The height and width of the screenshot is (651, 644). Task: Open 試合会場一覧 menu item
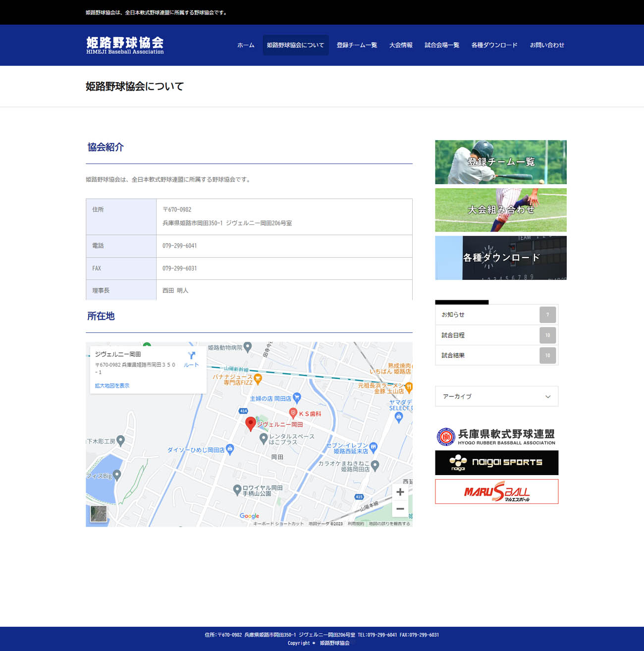point(442,45)
